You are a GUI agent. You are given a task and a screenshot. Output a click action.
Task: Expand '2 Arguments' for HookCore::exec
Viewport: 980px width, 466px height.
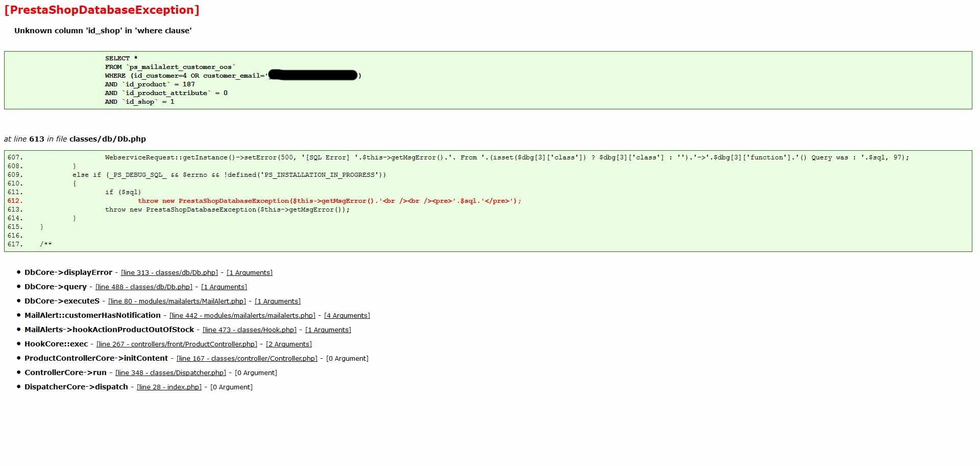[289, 344]
